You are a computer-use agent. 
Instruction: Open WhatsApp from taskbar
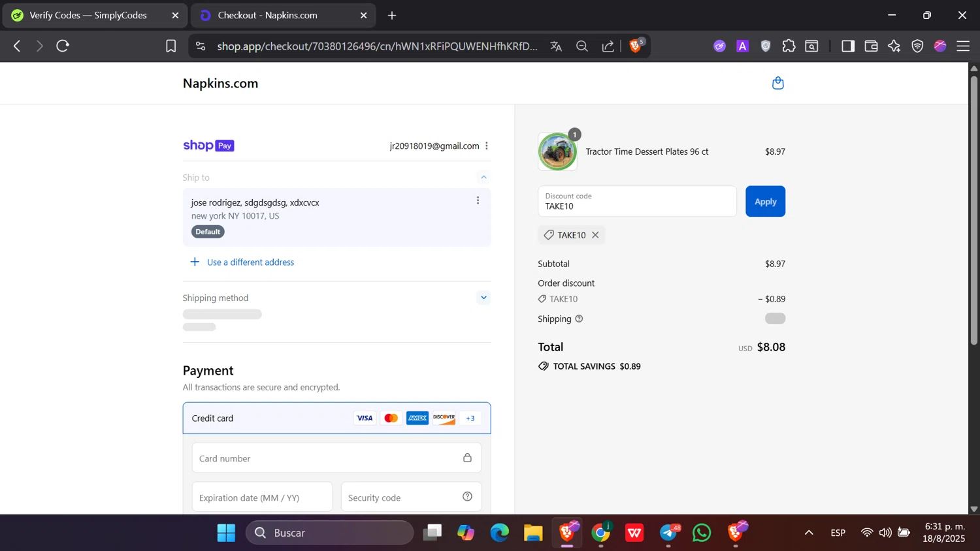coord(702,533)
